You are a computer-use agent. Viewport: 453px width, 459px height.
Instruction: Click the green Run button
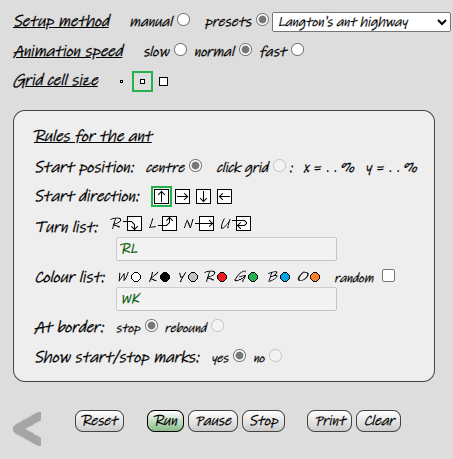(x=165, y=421)
